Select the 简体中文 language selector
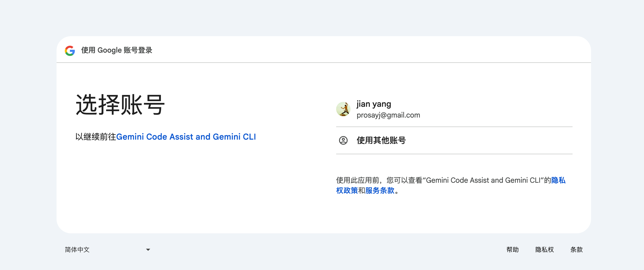 point(107,250)
